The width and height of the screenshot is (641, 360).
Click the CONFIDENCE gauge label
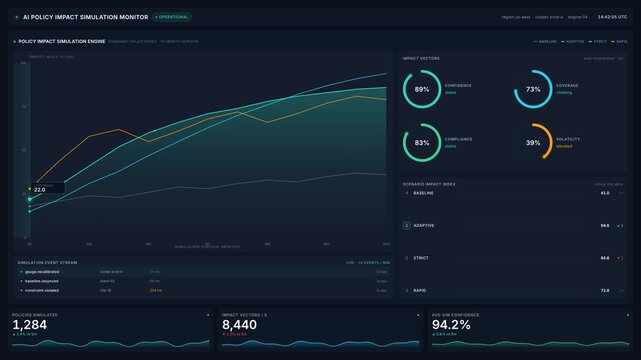[x=458, y=85]
